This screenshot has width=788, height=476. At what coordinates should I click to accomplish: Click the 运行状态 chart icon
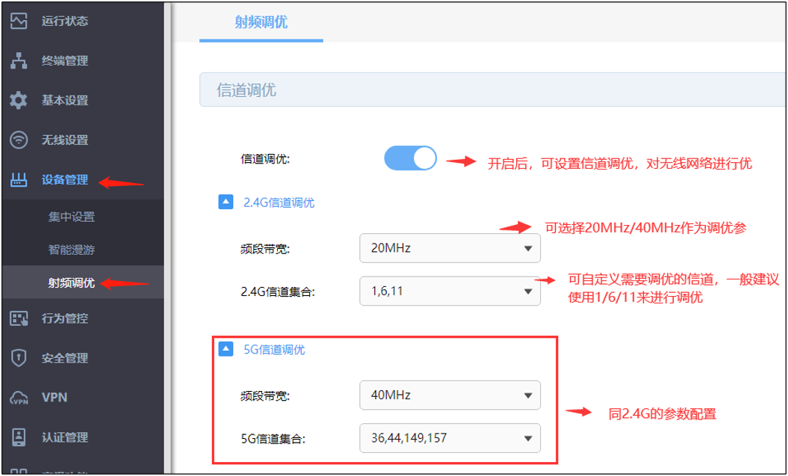point(19,21)
